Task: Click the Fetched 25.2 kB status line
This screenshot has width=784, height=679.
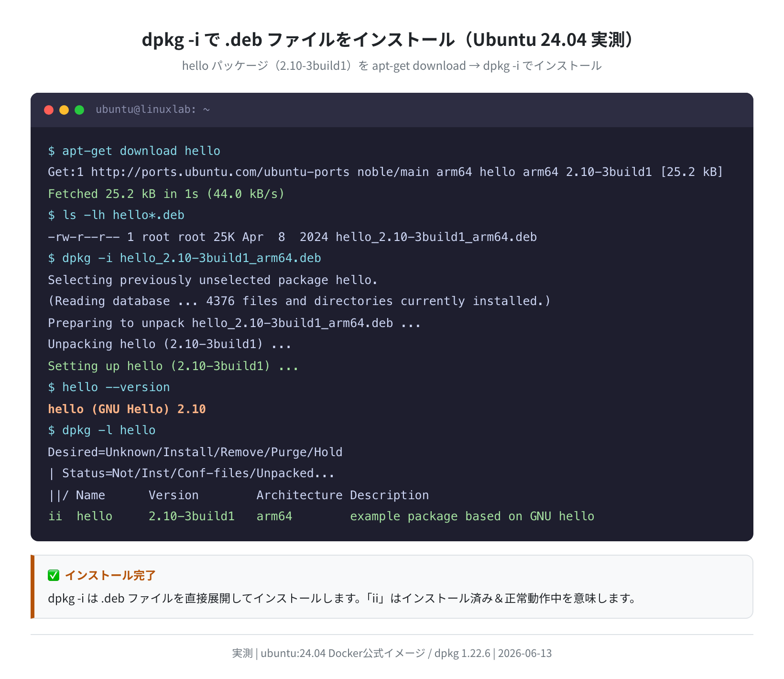Action: [x=166, y=194]
